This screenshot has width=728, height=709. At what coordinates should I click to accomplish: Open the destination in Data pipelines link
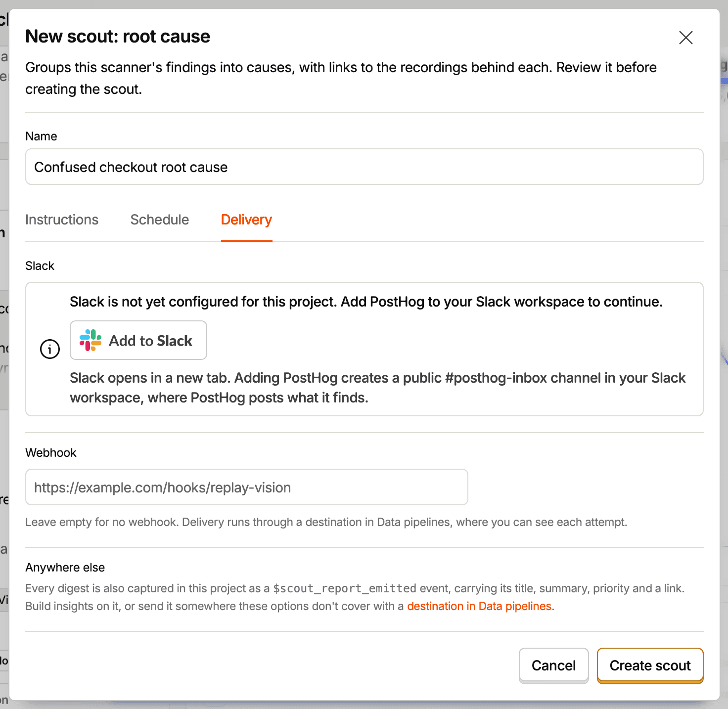[479, 606]
